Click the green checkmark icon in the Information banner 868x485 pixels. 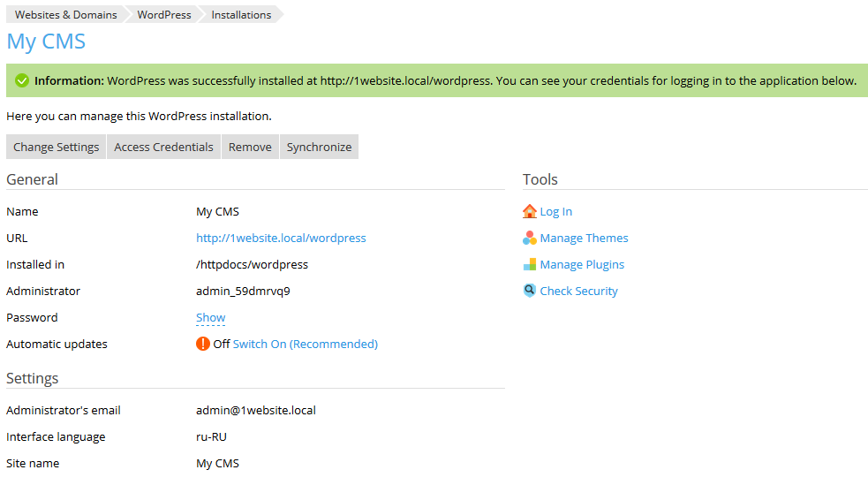click(21, 81)
